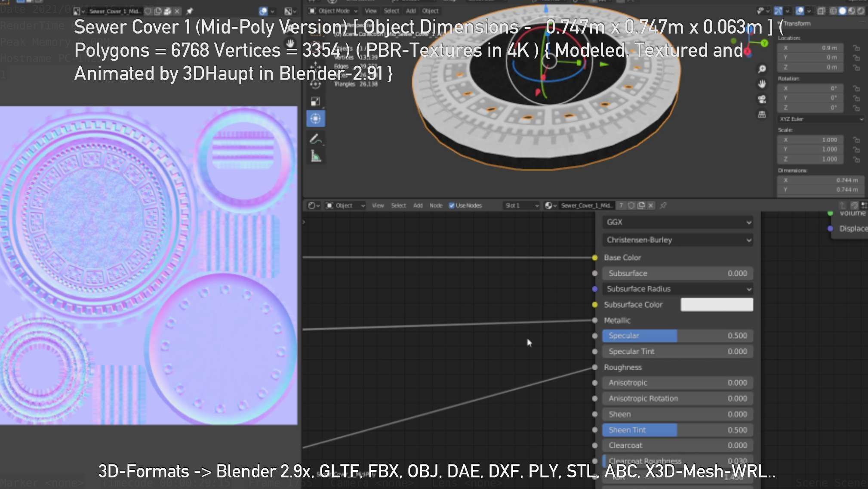Browse materials with sphere icon

(550, 205)
